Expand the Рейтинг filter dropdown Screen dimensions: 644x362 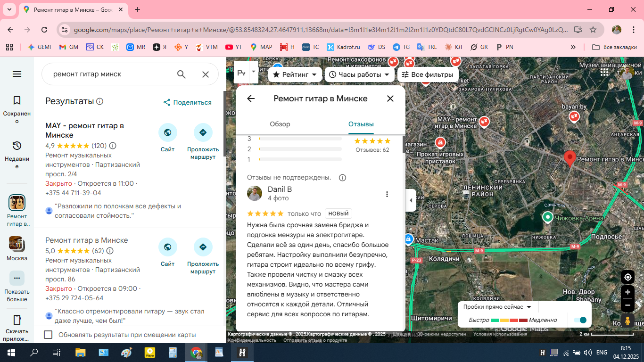click(x=295, y=74)
